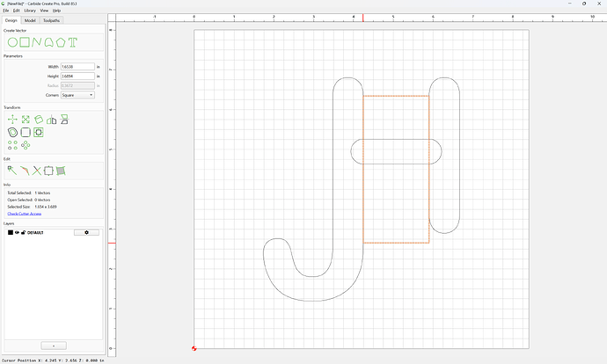Click the Group vectors icon
The height and width of the screenshot is (364, 607).
coord(48,171)
